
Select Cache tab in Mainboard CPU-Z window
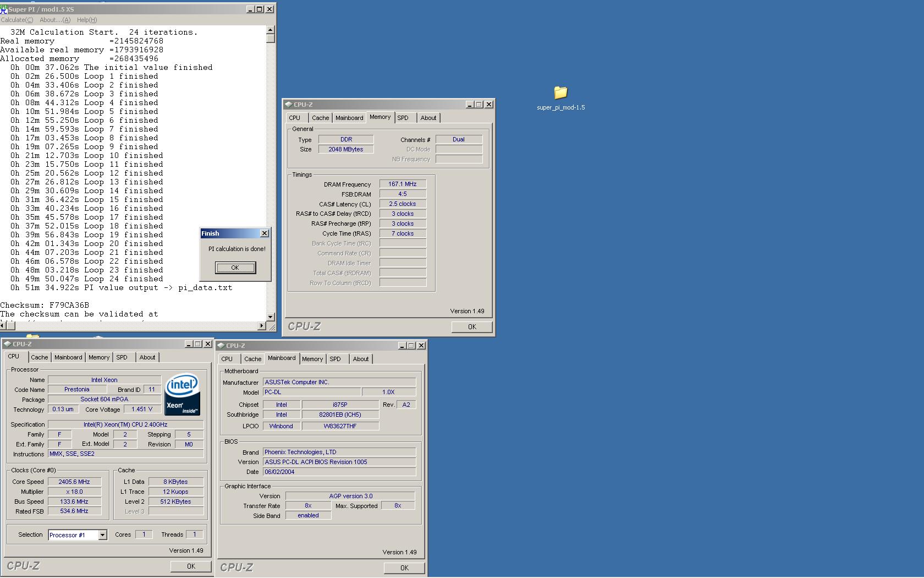tap(253, 359)
